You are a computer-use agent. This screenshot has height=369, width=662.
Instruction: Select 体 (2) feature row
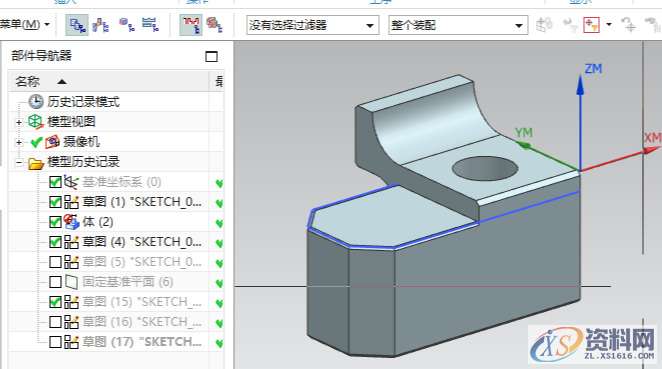coord(98,222)
